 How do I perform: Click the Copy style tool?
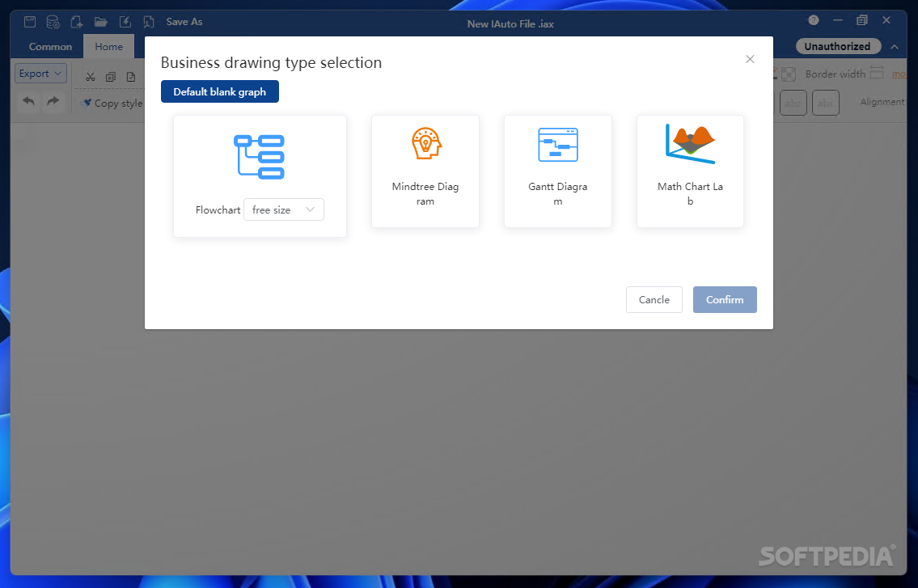coord(112,103)
